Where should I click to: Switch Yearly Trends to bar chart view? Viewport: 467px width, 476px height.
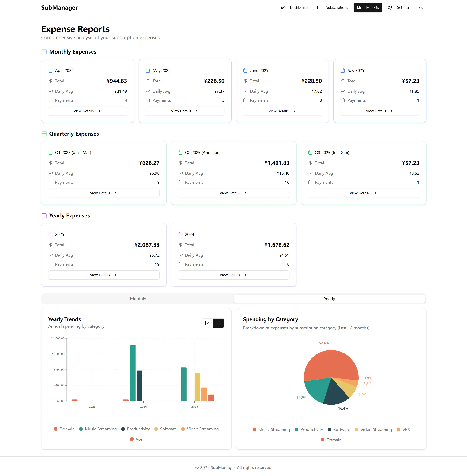(x=218, y=323)
